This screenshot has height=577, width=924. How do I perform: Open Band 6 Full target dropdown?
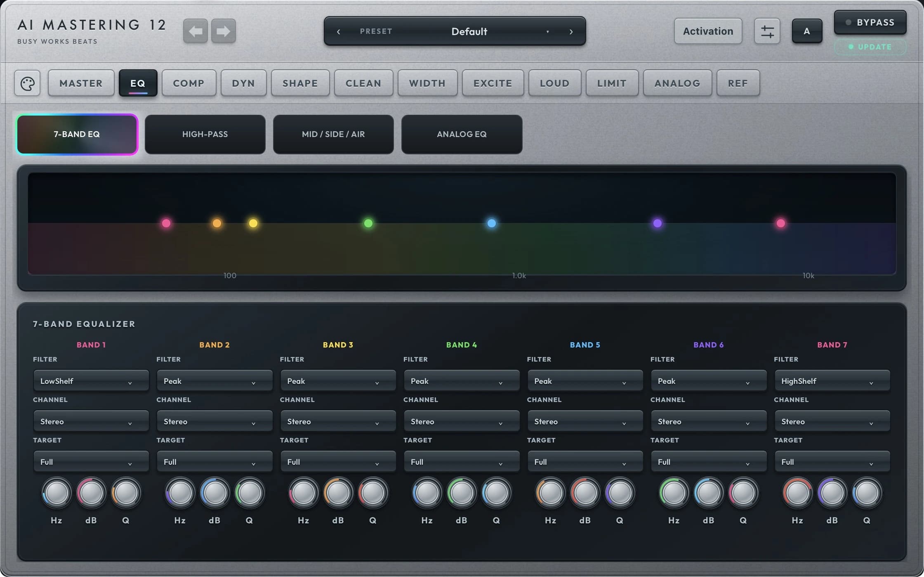coord(708,462)
